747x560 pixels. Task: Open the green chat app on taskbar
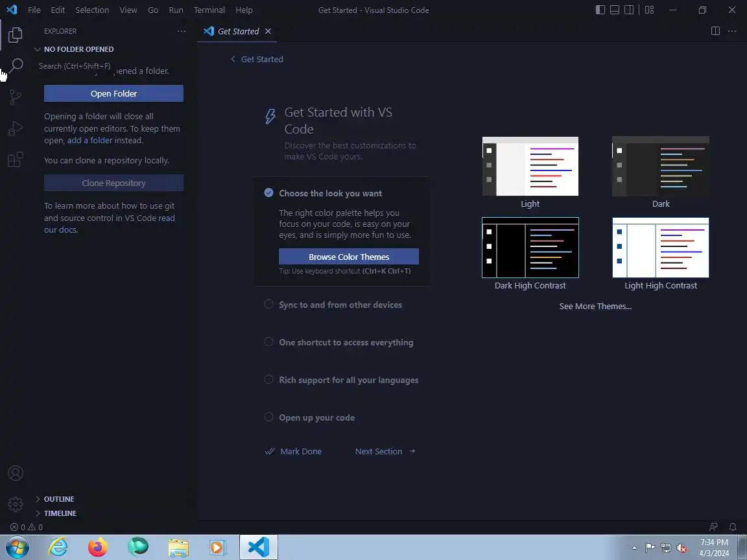[138, 547]
